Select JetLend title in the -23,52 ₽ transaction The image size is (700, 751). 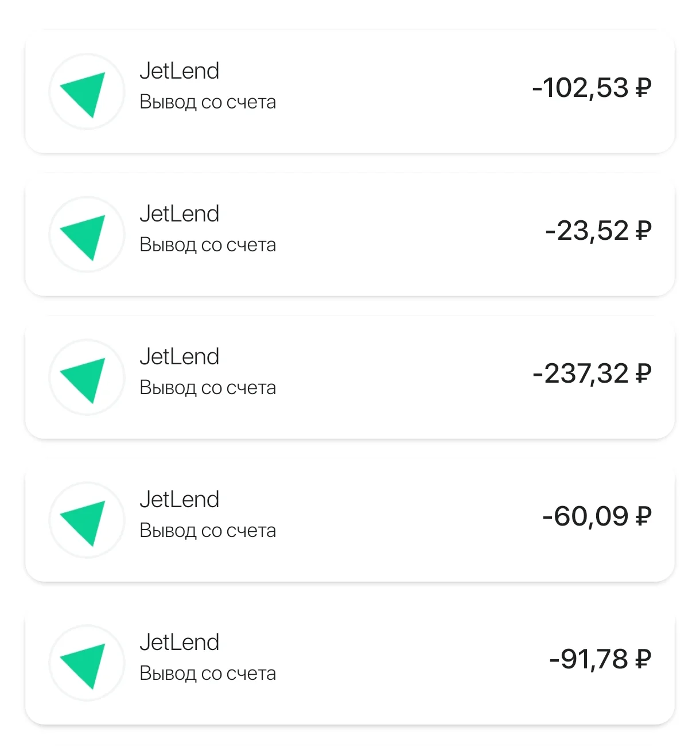[180, 214]
